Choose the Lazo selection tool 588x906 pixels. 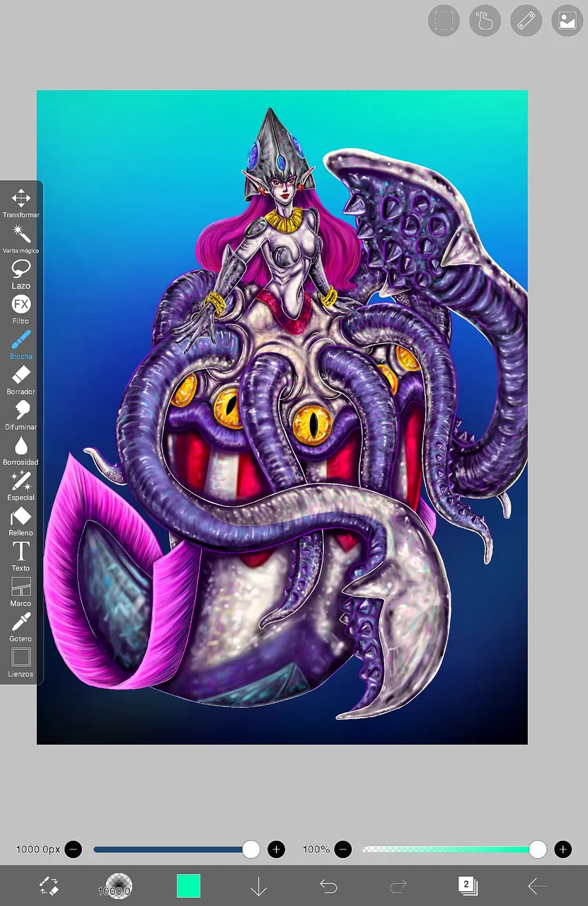pos(21,273)
